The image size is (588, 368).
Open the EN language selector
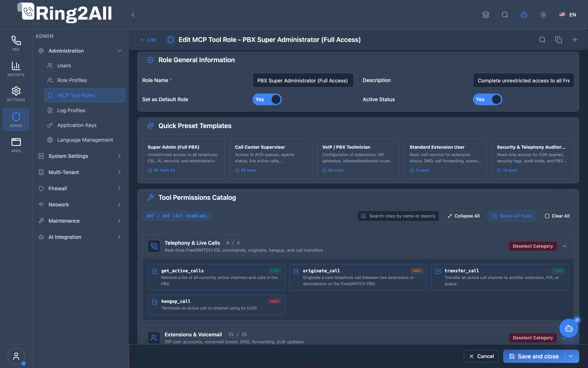[568, 15]
